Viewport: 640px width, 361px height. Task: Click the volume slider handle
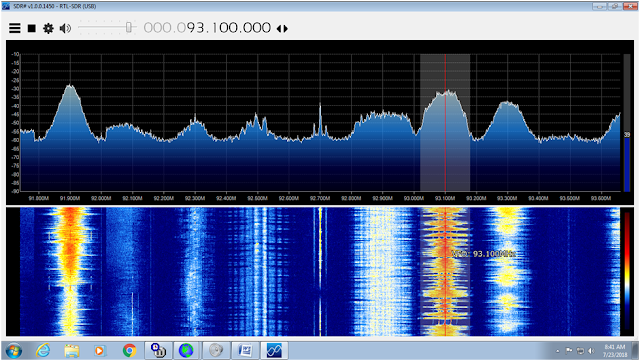coord(129,27)
